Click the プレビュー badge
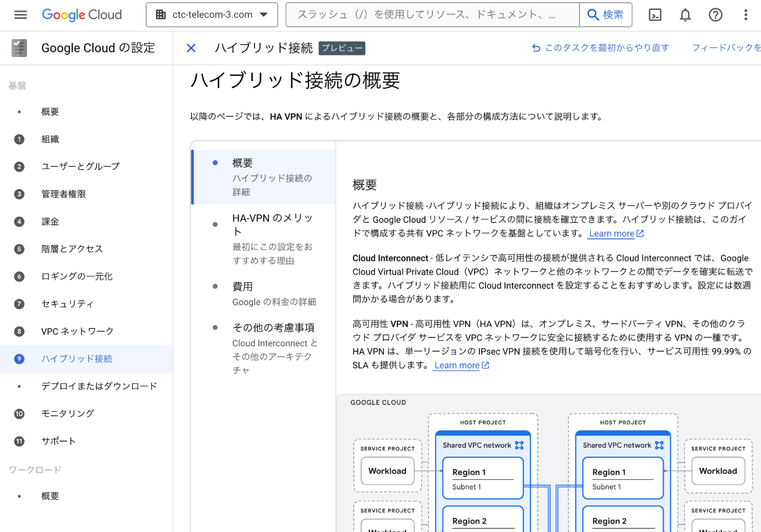 click(x=342, y=48)
